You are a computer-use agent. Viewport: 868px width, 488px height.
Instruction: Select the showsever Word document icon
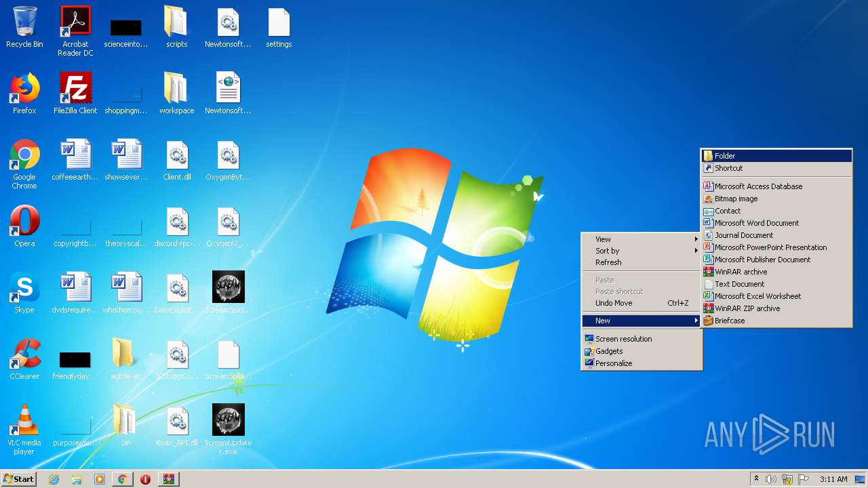tap(126, 160)
